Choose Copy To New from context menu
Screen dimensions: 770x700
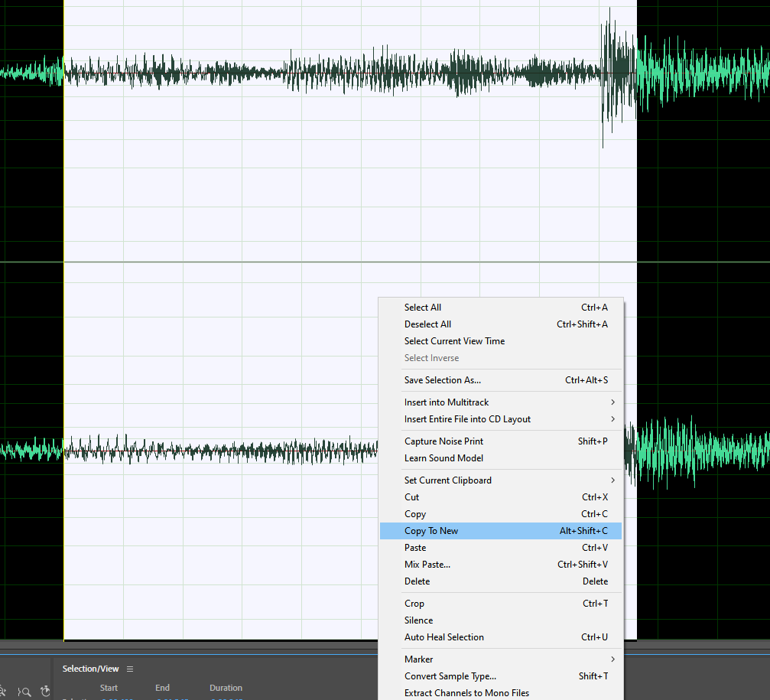[x=431, y=531]
